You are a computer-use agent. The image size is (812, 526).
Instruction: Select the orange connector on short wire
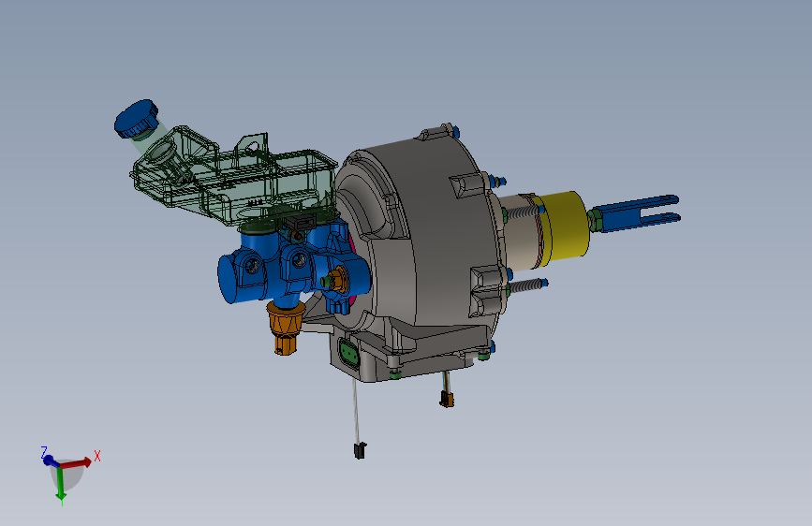[x=447, y=399]
